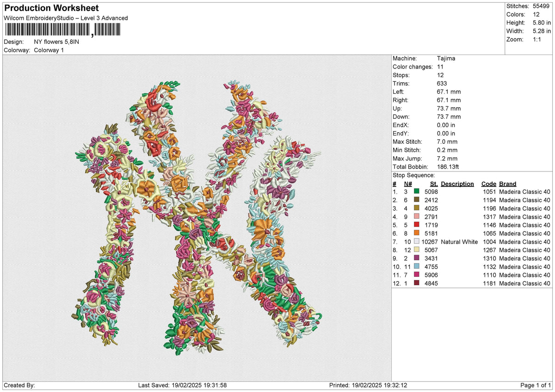This screenshot has height=392, width=555.
Task: Click the 'Production Worksheet' heading
Action: (x=51, y=8)
